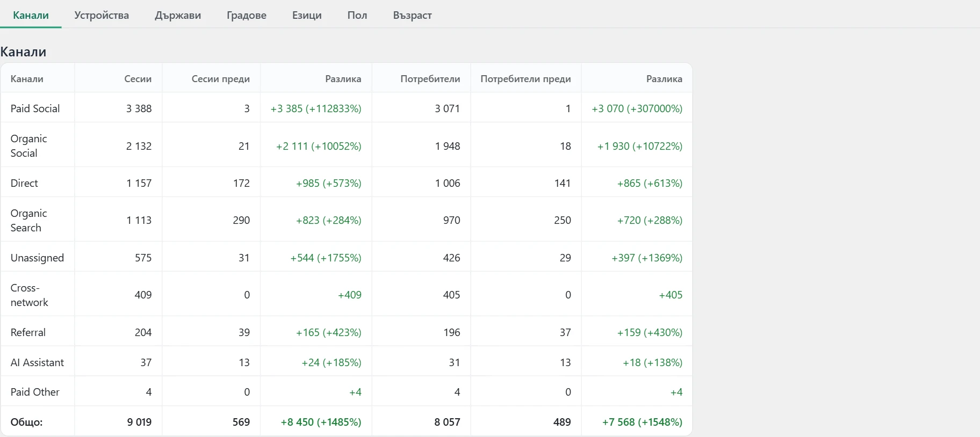Click the +865 (+613%) difference value

coord(650,183)
